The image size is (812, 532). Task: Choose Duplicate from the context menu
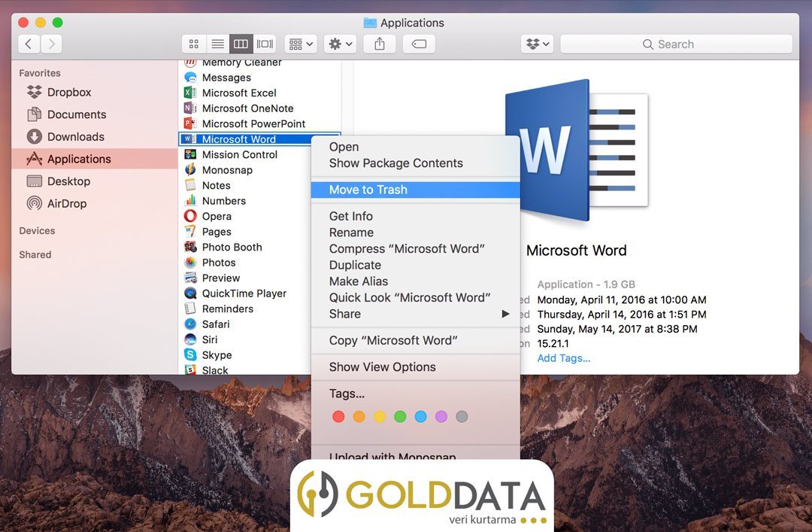click(415, 266)
